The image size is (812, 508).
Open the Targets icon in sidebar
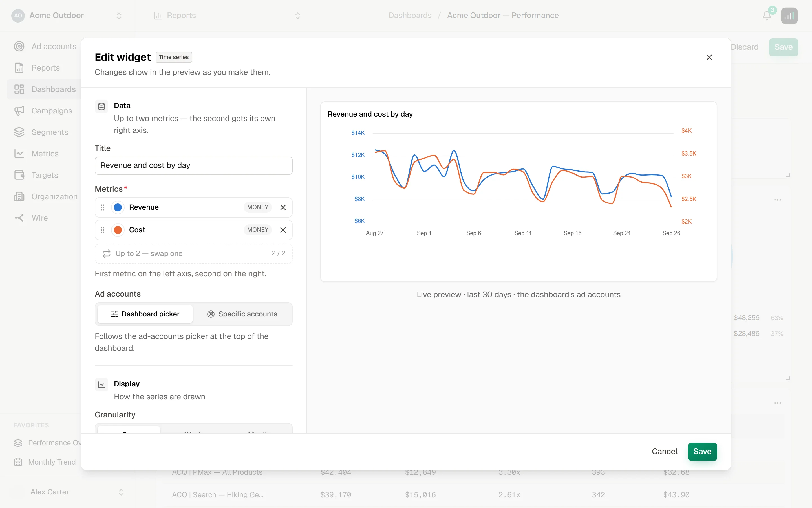pos(19,175)
